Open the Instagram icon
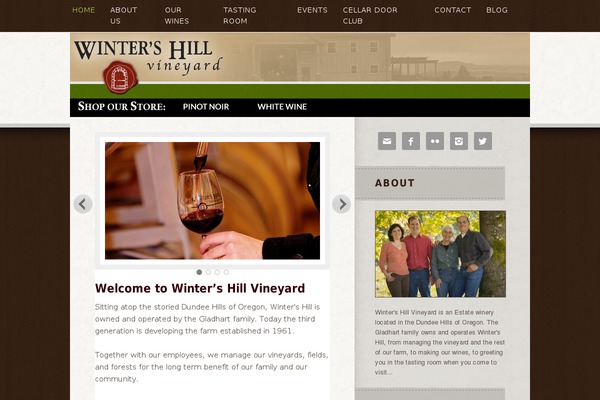This screenshot has height=400, width=600. coord(459,141)
